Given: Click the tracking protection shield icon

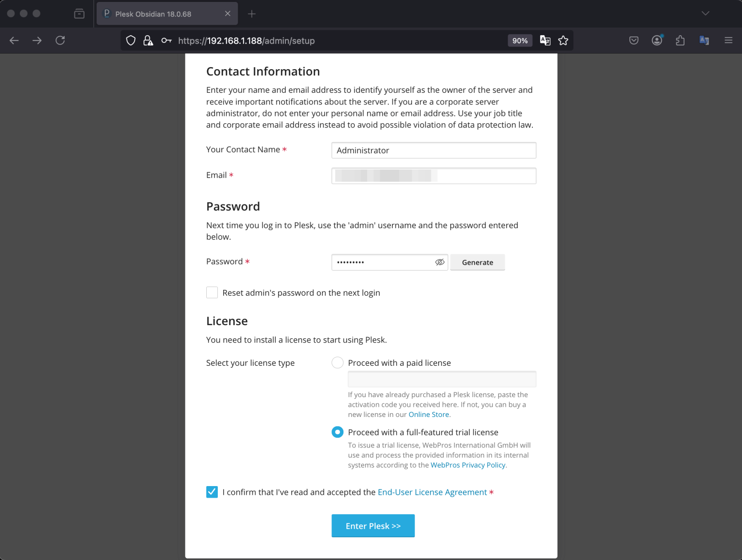Looking at the screenshot, I should pos(130,41).
